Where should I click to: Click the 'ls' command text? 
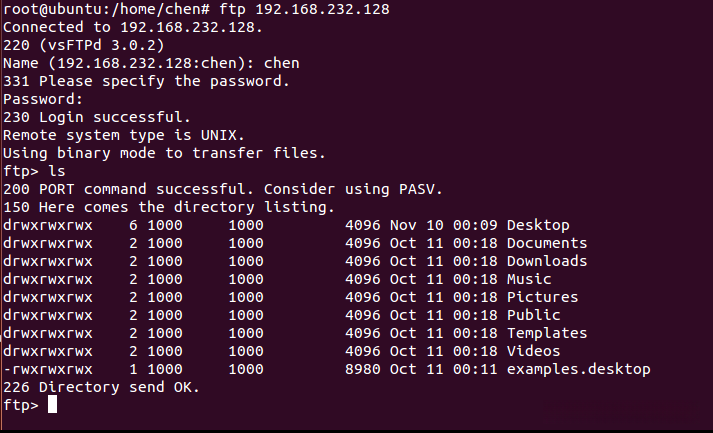pos(57,171)
